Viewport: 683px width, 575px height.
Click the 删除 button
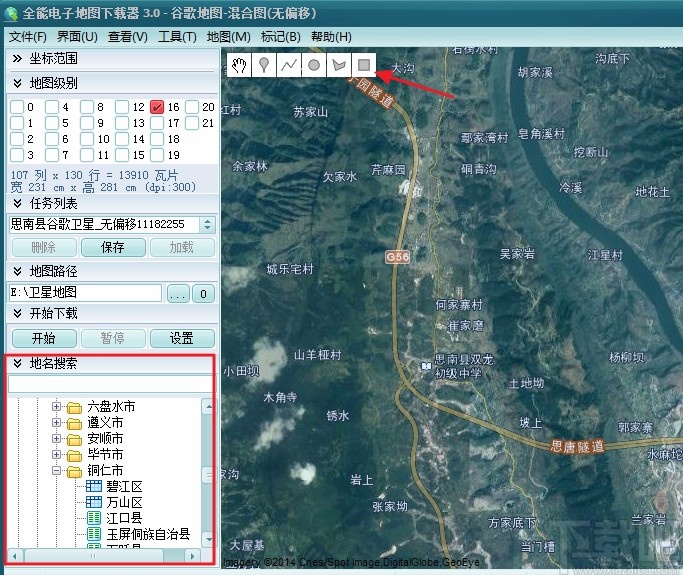point(44,247)
